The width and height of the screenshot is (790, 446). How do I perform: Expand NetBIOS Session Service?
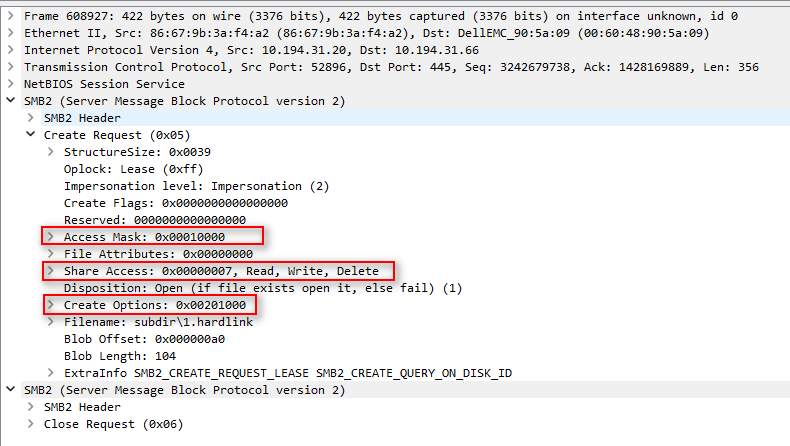11,84
